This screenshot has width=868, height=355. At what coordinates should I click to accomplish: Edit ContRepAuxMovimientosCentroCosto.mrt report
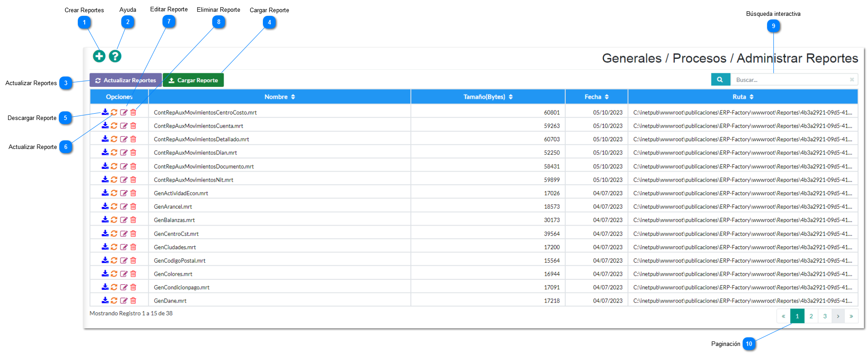[124, 112]
